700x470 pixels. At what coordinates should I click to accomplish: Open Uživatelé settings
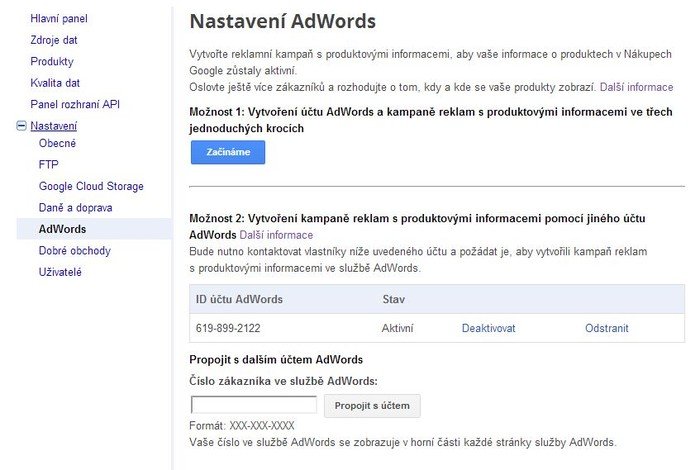pos(60,272)
